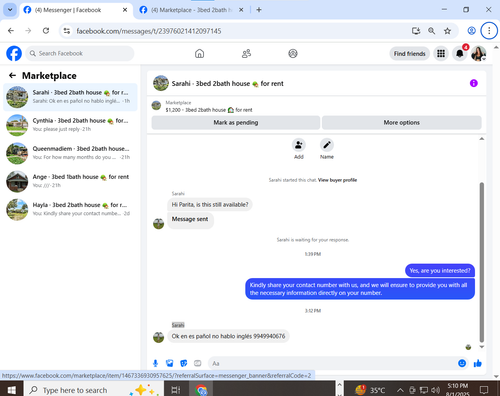Open the Ange 3bed 1bath house conversation
Image resolution: width=500 pixels, height=396 pixels.
coord(70,181)
